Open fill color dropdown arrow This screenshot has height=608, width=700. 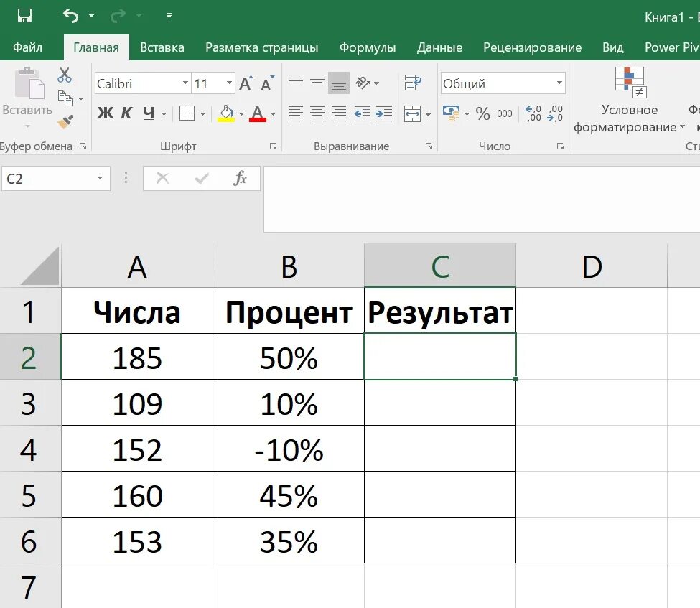point(241,114)
